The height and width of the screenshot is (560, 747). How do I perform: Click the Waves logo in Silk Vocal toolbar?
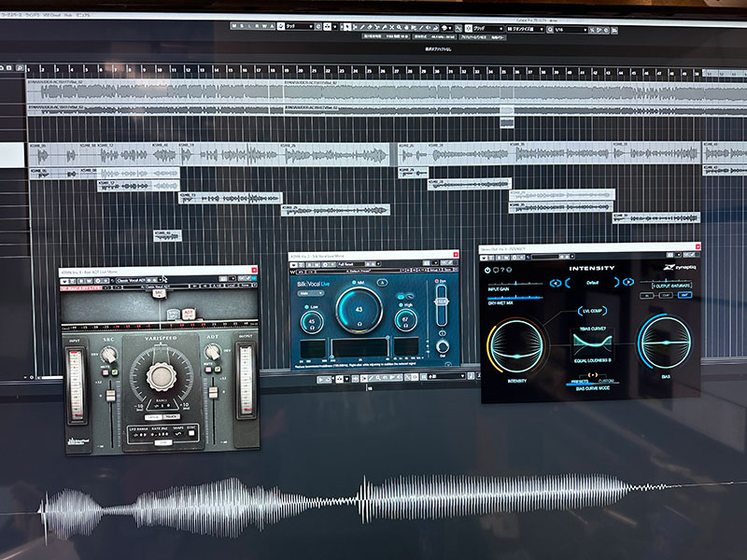coord(293,272)
